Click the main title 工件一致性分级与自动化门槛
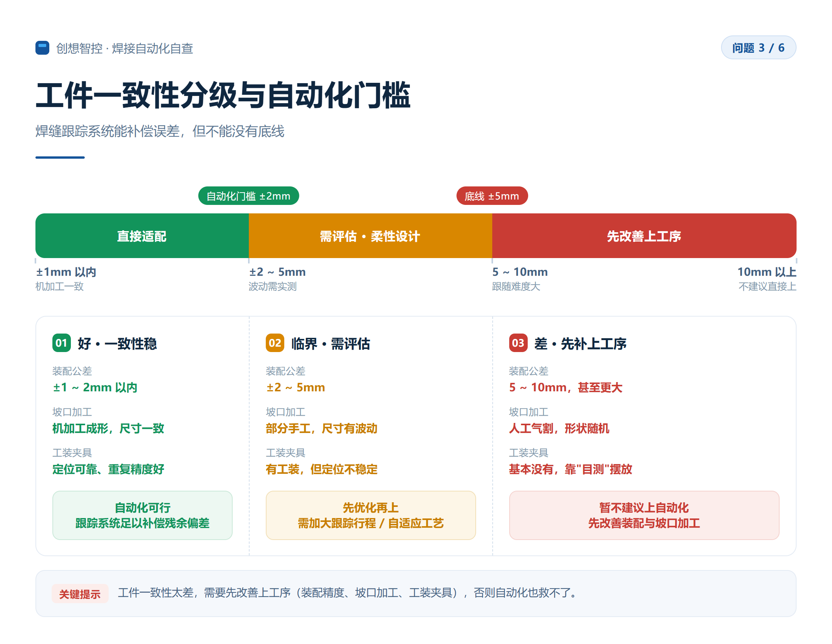 coord(223,95)
